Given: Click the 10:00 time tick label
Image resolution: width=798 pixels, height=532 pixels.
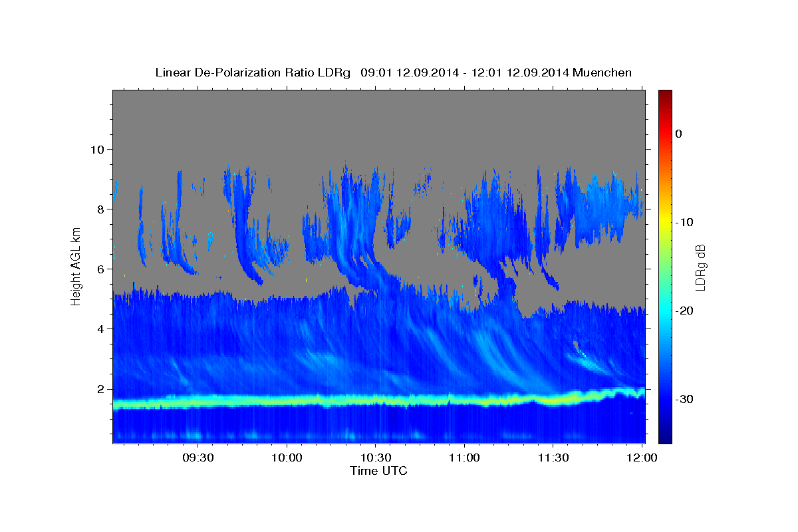Looking at the screenshot, I should [x=287, y=458].
